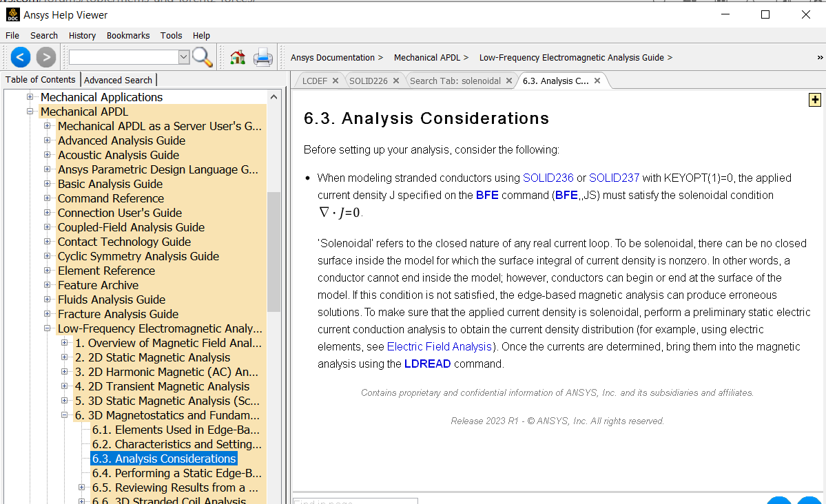Focus the Find in page field
The height and width of the screenshot is (504, 826).
(x=355, y=501)
